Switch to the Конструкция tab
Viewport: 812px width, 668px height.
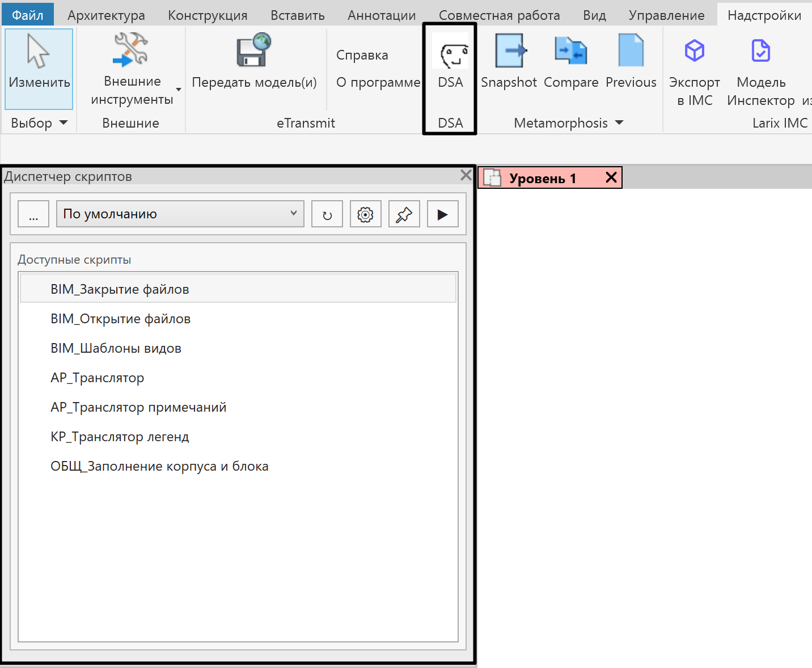click(208, 15)
